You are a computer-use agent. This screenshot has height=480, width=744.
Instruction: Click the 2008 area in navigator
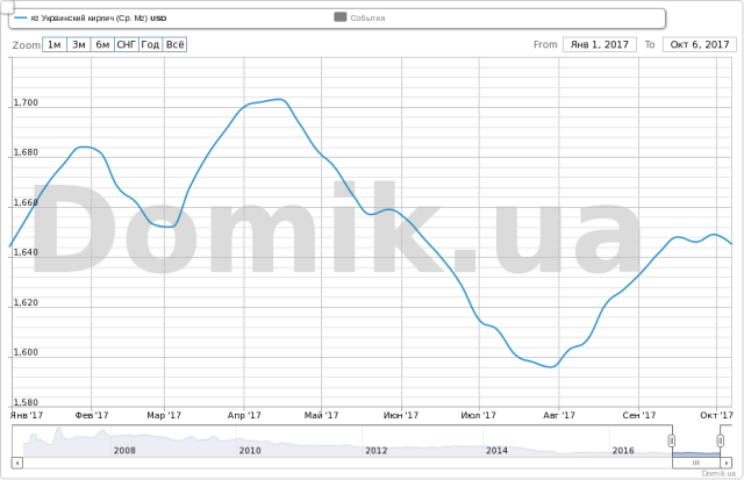coord(124,450)
